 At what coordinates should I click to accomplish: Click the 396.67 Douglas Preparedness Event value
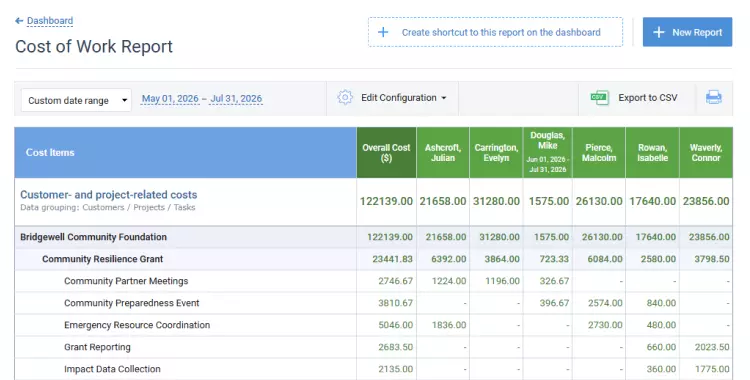tap(554, 303)
